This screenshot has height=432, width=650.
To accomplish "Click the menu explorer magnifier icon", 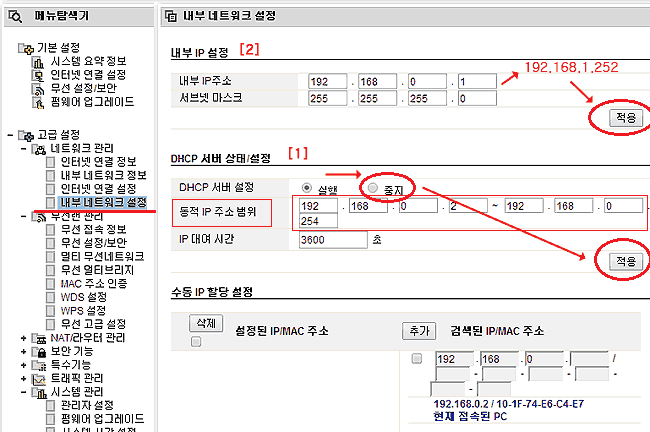I will [x=15, y=16].
